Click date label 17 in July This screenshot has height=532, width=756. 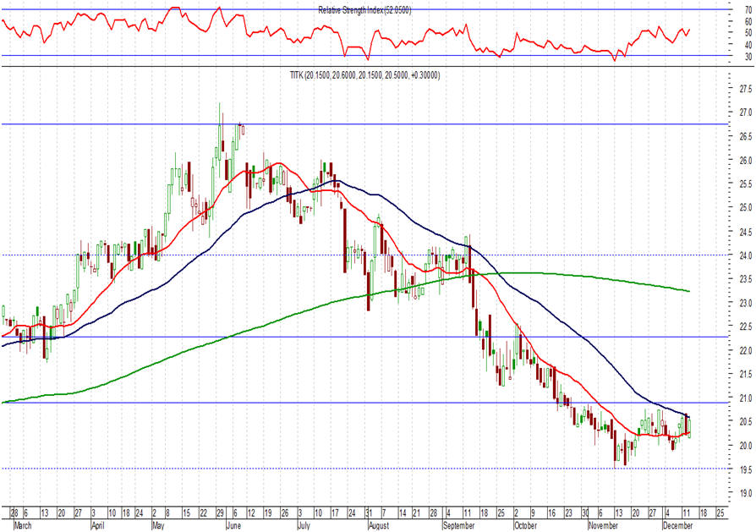335,513
